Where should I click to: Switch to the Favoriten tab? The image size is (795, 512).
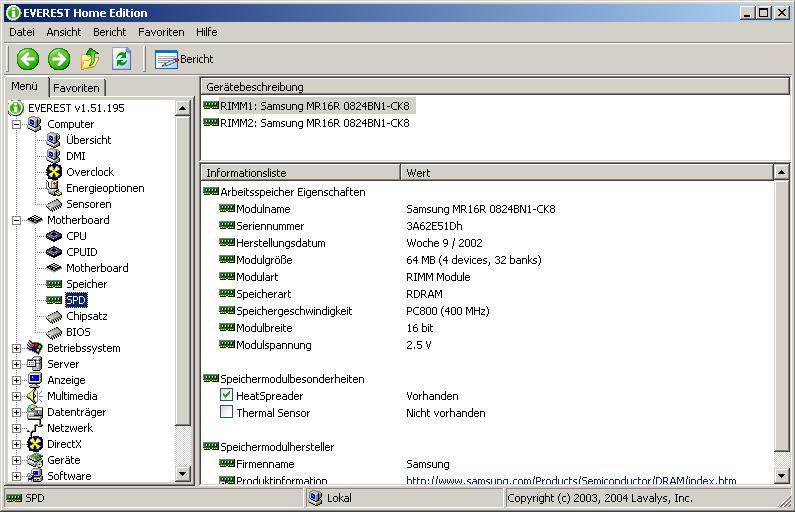(77, 88)
